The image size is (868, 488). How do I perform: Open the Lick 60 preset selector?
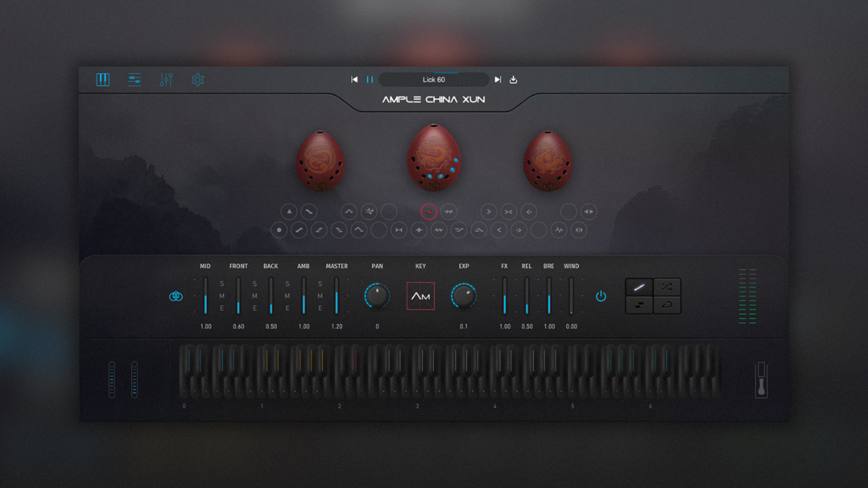pyautogui.click(x=434, y=80)
